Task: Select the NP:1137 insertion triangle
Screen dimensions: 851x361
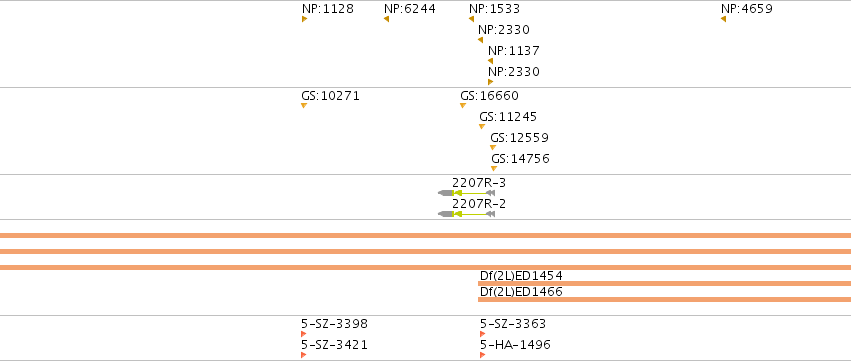Action: pyautogui.click(x=491, y=61)
